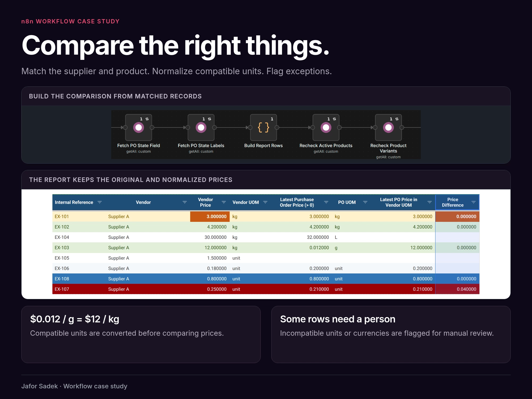Click the EX-102 reference cell
Viewport: 532px width, 399px height.
(79, 227)
